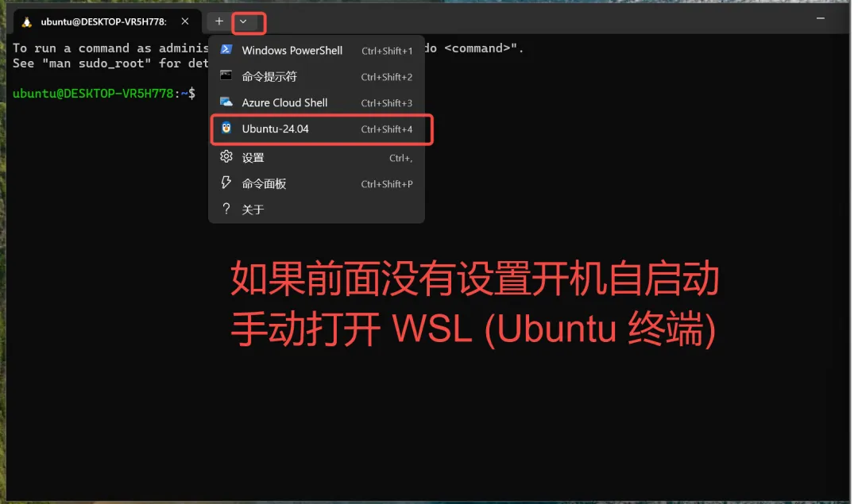858x504 pixels.
Task: Open 命令提示符 profile
Action: coord(316,76)
